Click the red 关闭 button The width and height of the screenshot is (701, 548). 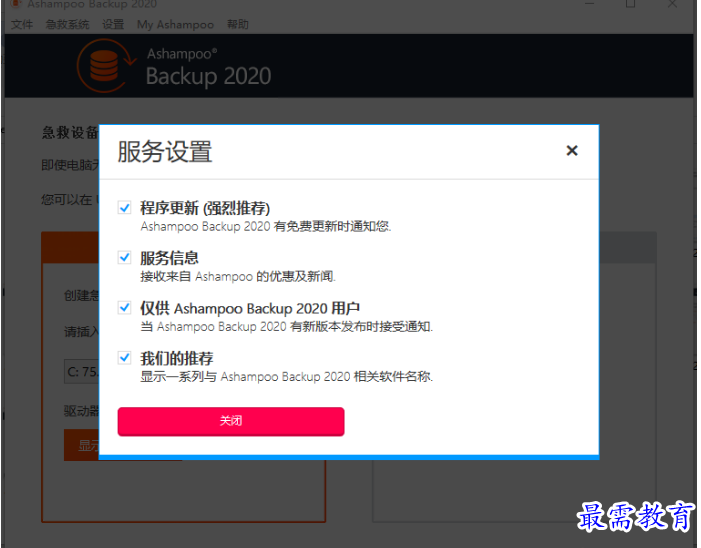tap(231, 421)
